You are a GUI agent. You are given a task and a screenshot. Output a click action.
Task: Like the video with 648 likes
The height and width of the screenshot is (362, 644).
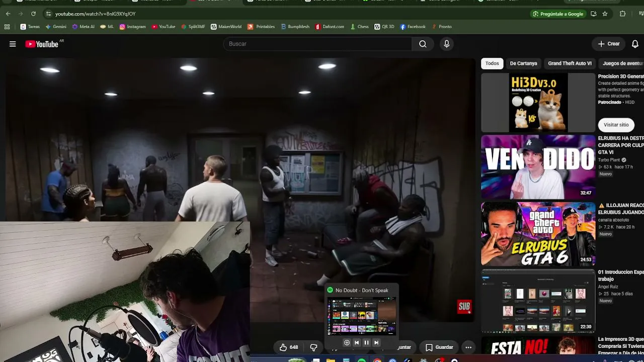(x=289, y=347)
